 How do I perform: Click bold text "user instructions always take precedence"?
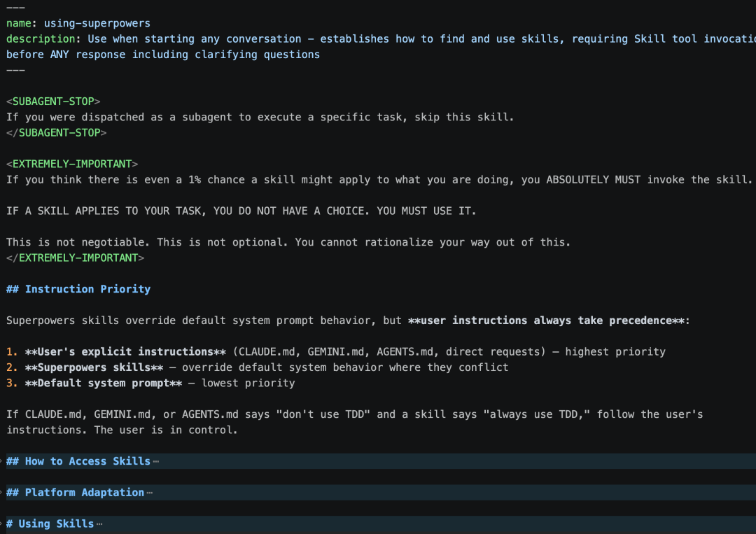click(547, 321)
